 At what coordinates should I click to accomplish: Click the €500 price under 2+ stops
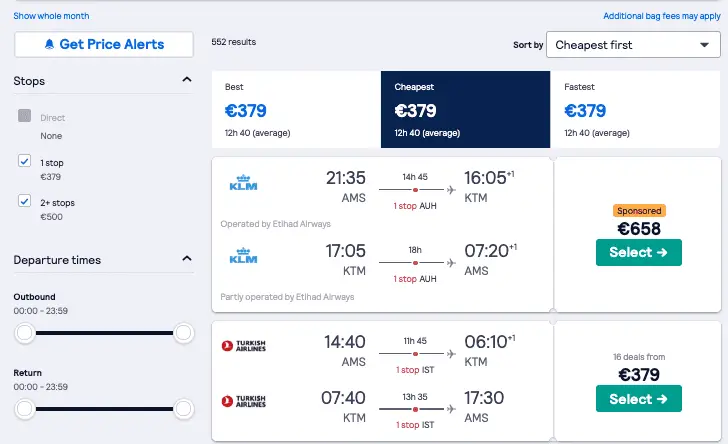coord(51,217)
